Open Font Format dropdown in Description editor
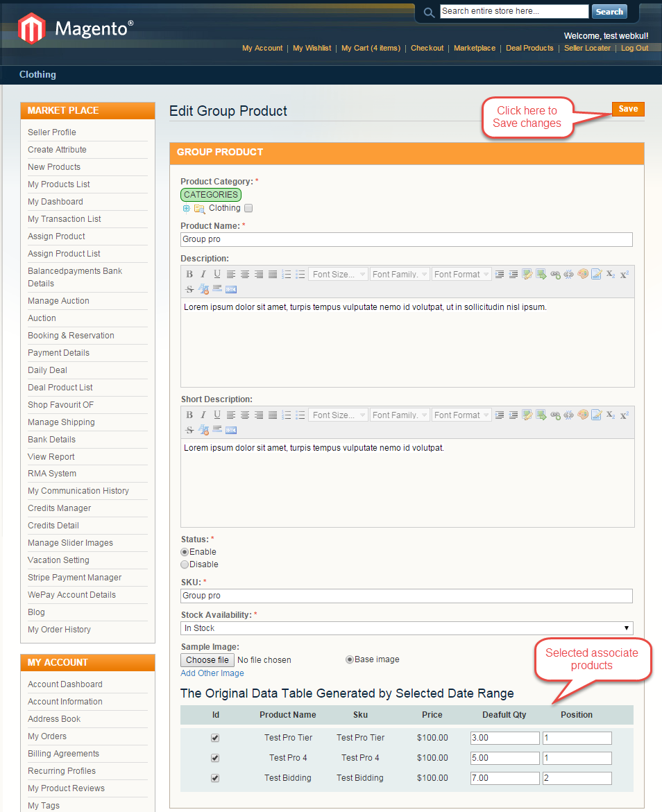This screenshot has width=662, height=812. [461, 275]
